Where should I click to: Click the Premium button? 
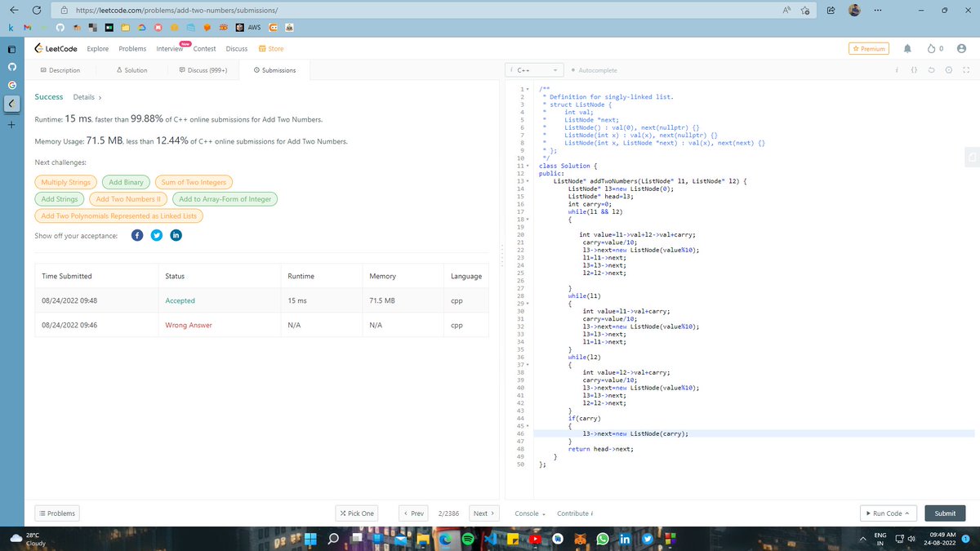pos(869,49)
